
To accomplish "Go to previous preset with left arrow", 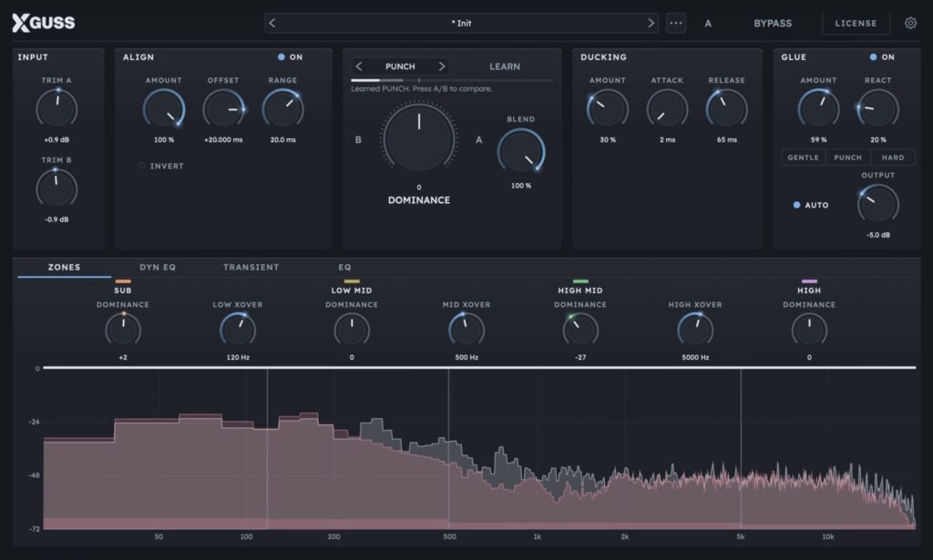I will click(272, 23).
